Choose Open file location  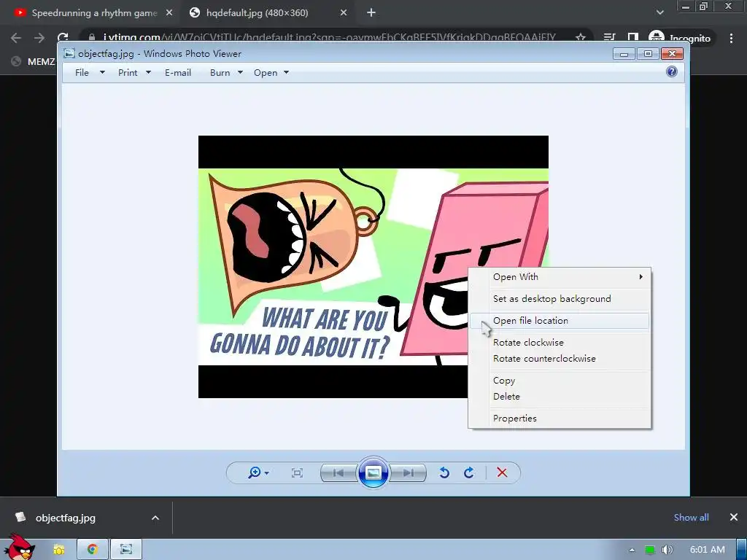[x=560, y=321]
